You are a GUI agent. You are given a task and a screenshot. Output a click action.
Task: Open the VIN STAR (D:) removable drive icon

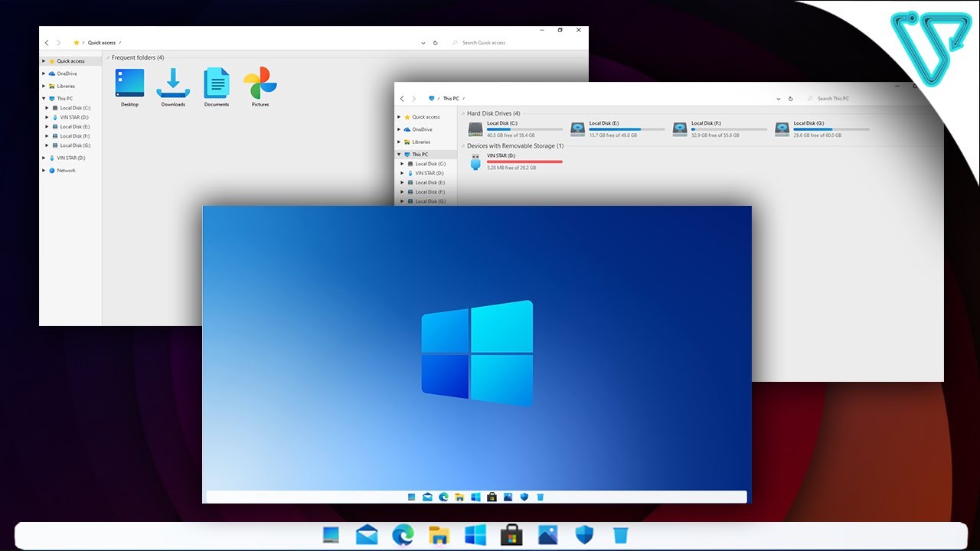(475, 161)
